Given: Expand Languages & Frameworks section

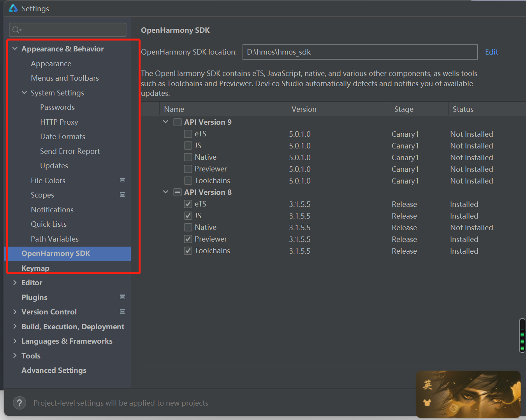Looking at the screenshot, I should pos(15,341).
